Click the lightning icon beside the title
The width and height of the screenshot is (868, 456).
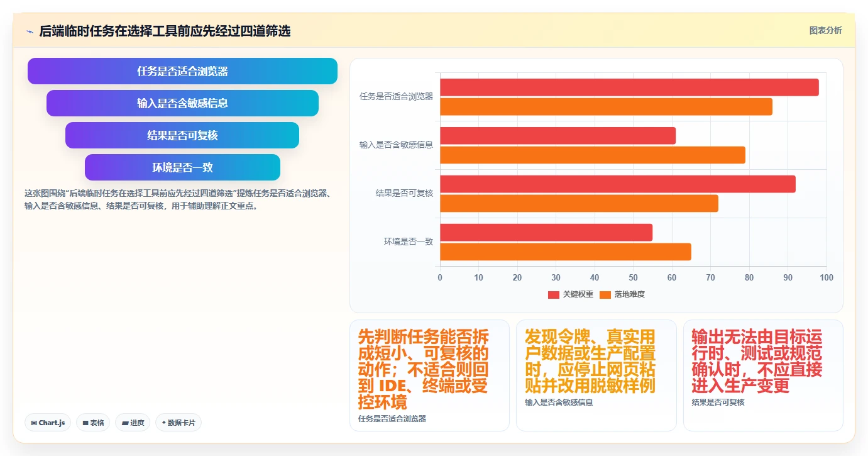click(30, 31)
